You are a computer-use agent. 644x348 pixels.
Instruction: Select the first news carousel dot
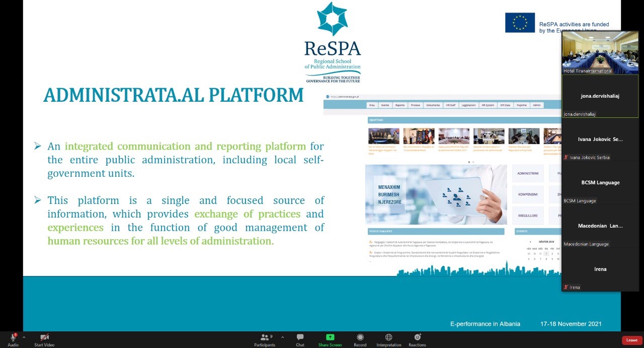click(469, 162)
